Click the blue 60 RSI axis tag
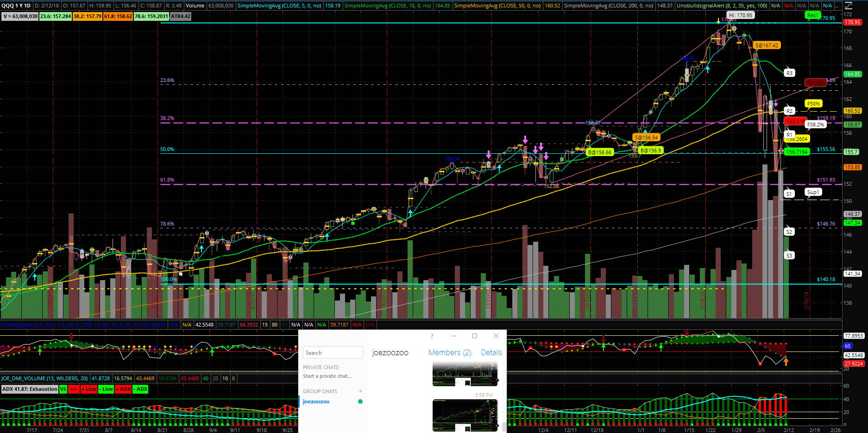 (x=848, y=346)
